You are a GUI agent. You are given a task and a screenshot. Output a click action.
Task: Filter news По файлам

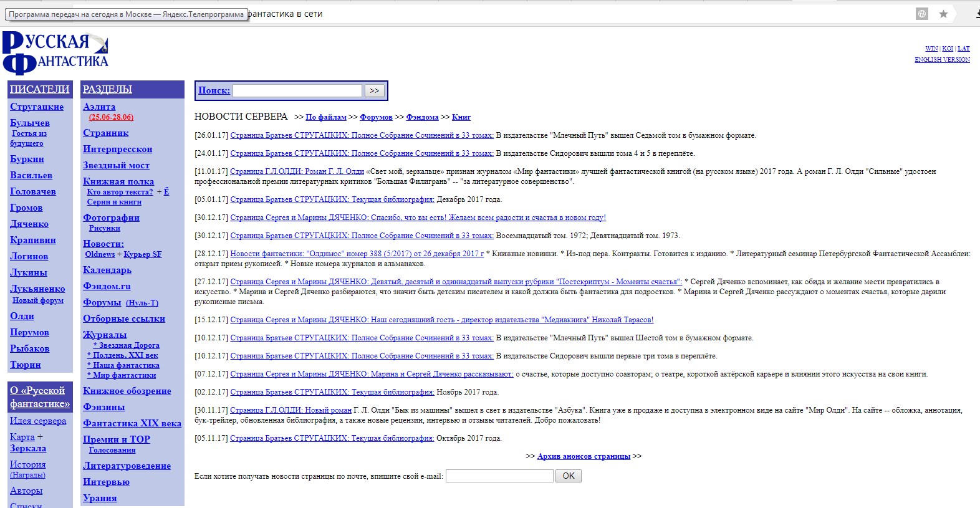tap(326, 117)
